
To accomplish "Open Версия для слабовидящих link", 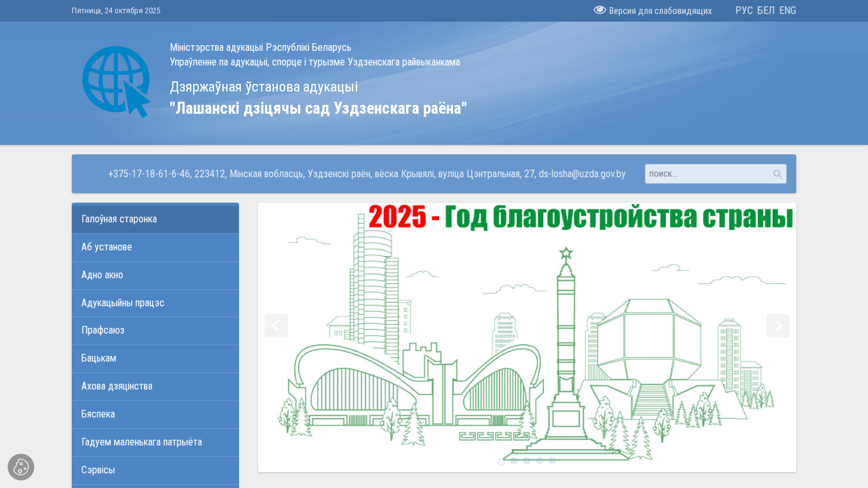I will [660, 11].
